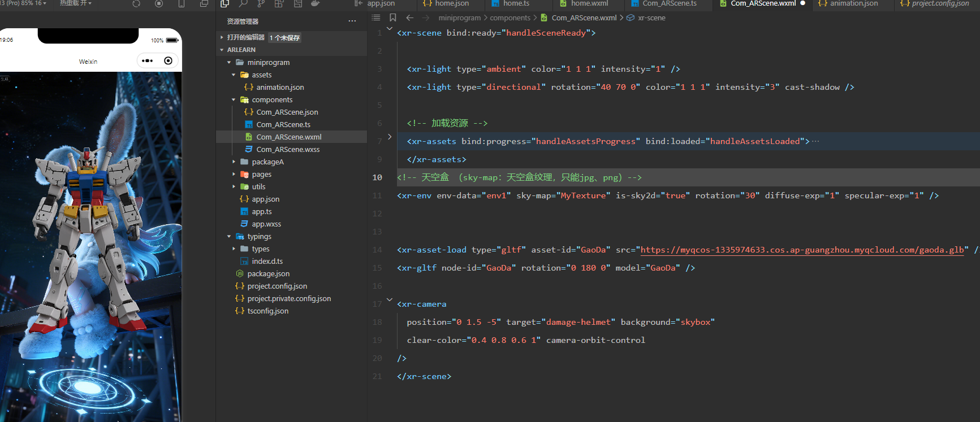This screenshot has height=422, width=980.
Task: Switch to the animation.json tab
Action: point(853,4)
